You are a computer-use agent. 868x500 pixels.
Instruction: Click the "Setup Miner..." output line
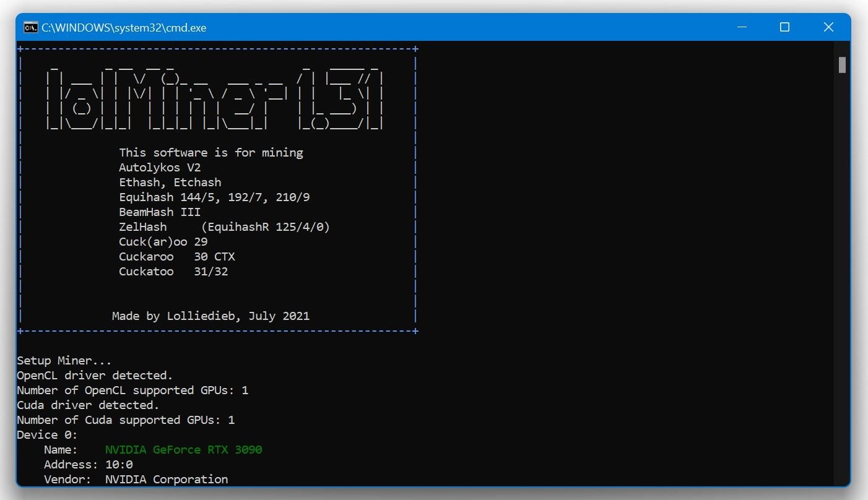point(64,360)
